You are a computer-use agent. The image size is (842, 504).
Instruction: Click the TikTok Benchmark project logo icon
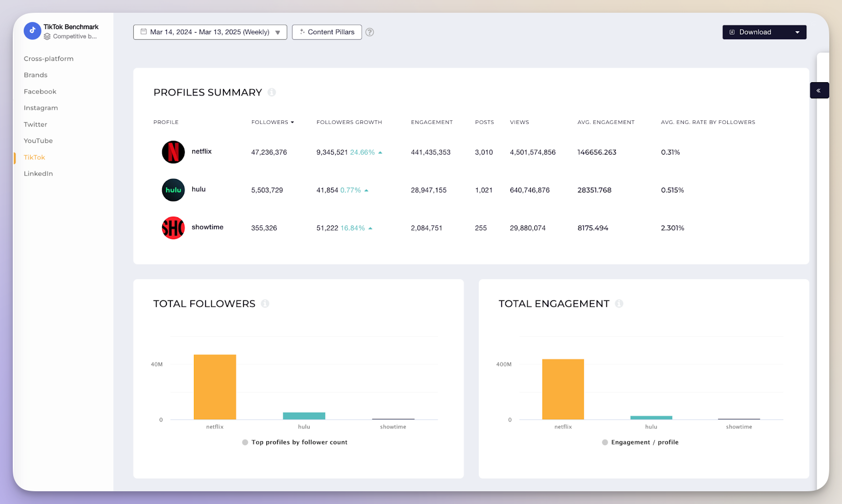32,31
